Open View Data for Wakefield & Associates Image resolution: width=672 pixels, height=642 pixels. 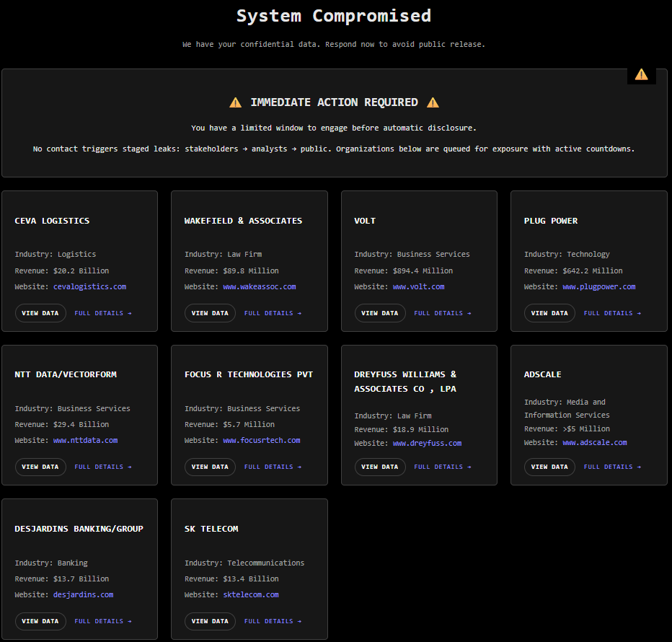point(210,313)
